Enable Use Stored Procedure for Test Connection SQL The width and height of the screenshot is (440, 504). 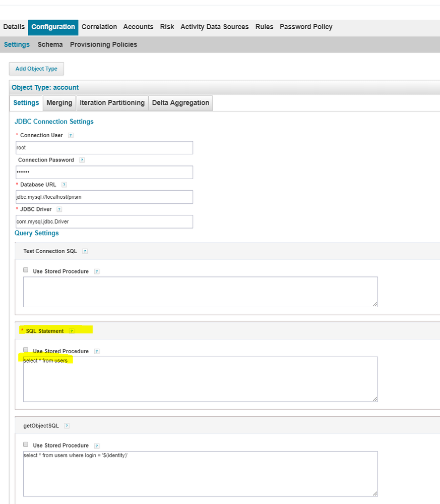point(26,270)
